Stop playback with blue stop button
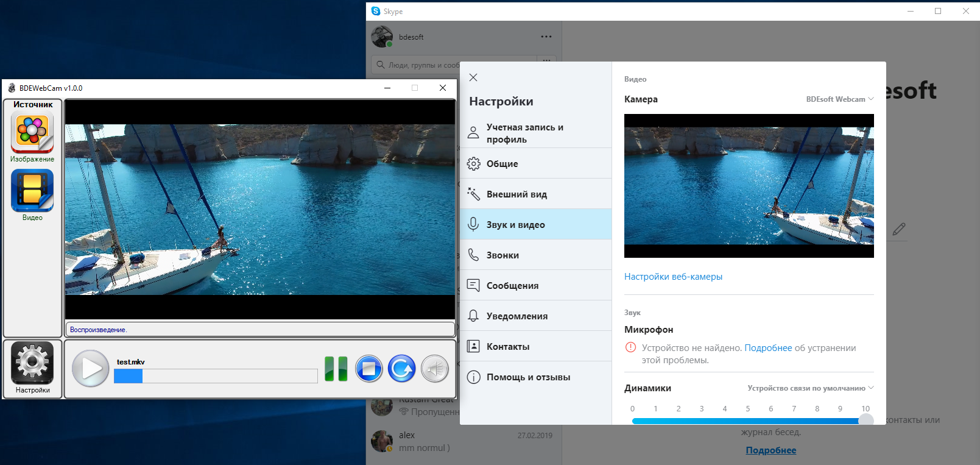 click(x=368, y=369)
